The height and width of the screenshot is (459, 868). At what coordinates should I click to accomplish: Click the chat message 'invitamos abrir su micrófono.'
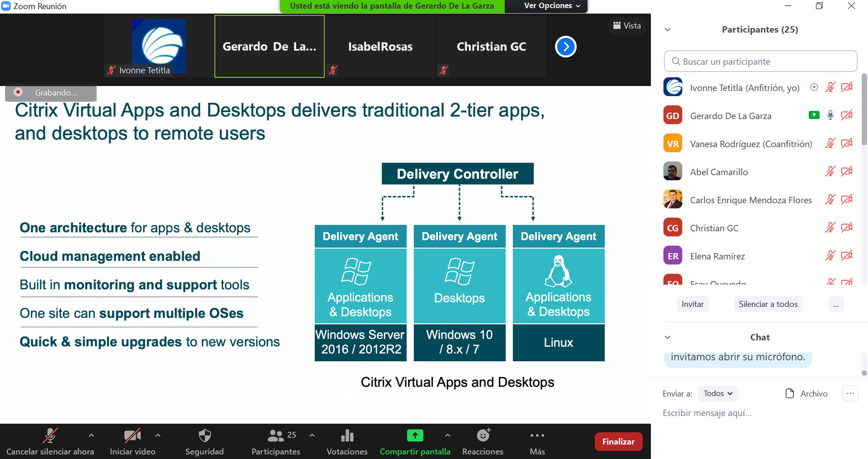point(738,358)
